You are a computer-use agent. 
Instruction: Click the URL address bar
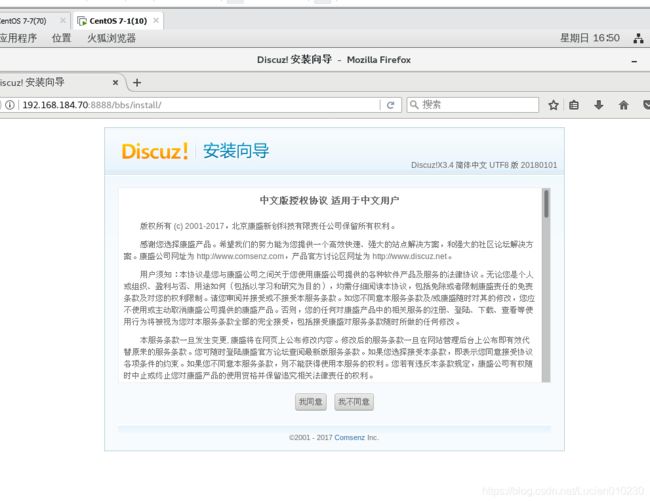coord(199,105)
